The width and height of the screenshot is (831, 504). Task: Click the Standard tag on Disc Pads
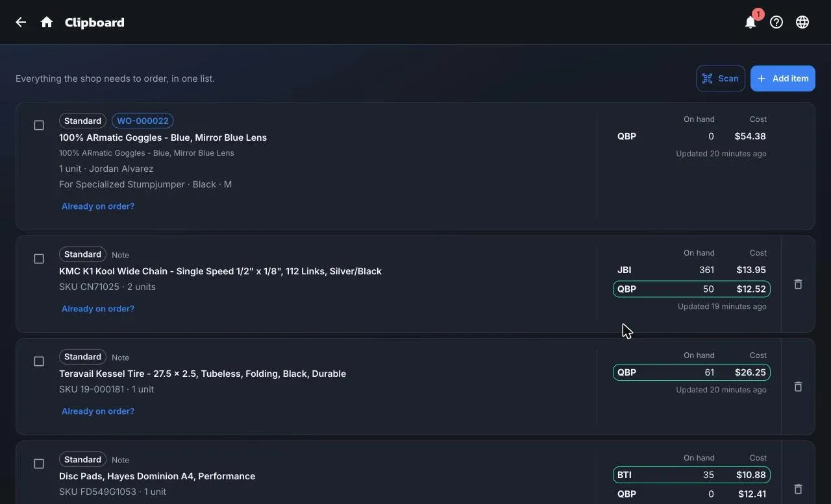[82, 459]
